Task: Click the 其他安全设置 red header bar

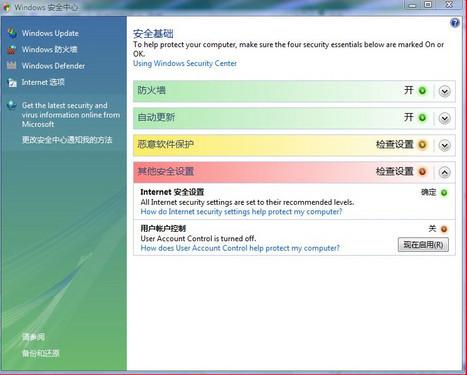Action: pyautogui.click(x=294, y=172)
